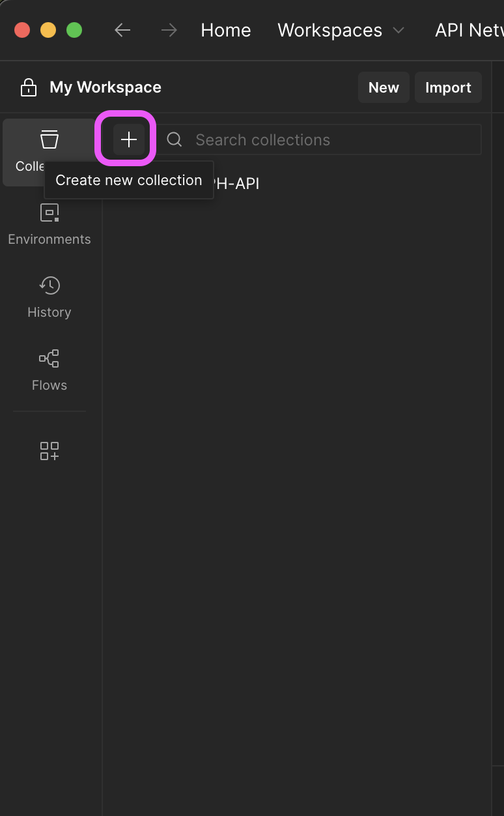Click the workspace lock icon
Screen dimensions: 504x816
click(x=29, y=87)
